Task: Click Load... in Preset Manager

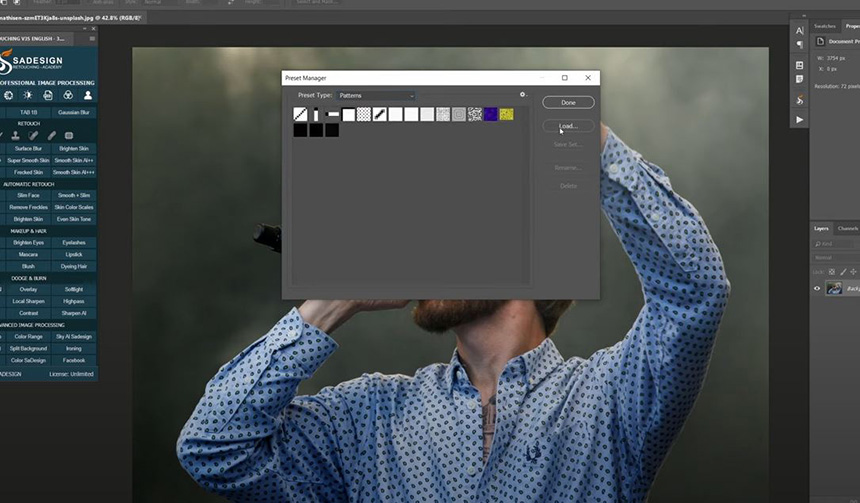Action: (x=568, y=126)
